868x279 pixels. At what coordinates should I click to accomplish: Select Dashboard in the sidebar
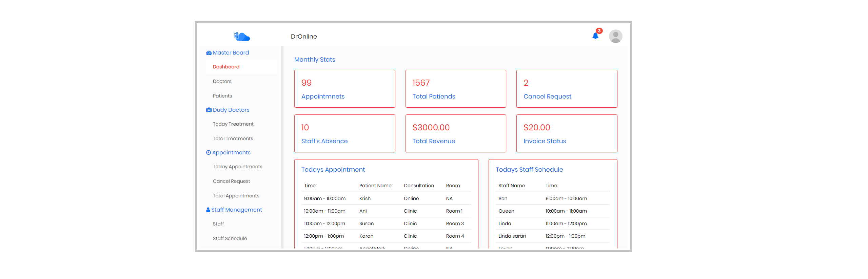[x=241, y=67]
